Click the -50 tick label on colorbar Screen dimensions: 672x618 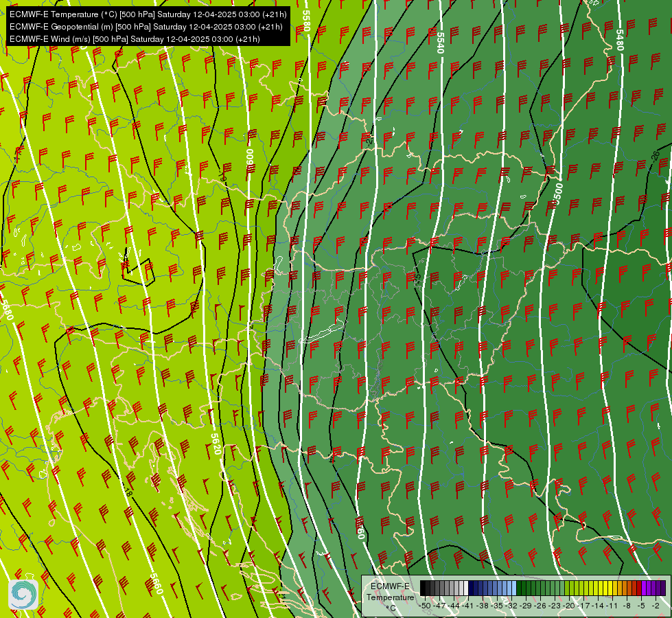point(425,606)
